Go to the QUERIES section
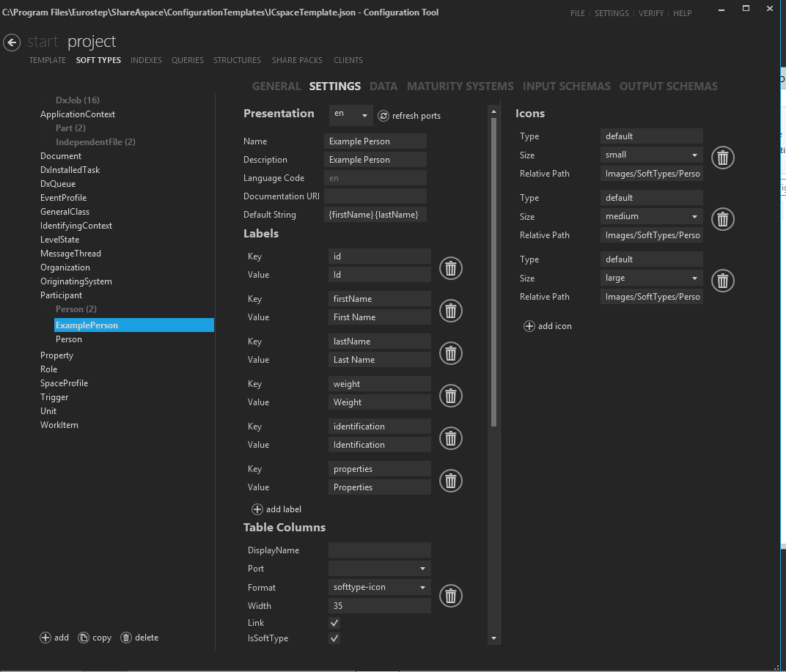This screenshot has width=786, height=672. pos(188,60)
